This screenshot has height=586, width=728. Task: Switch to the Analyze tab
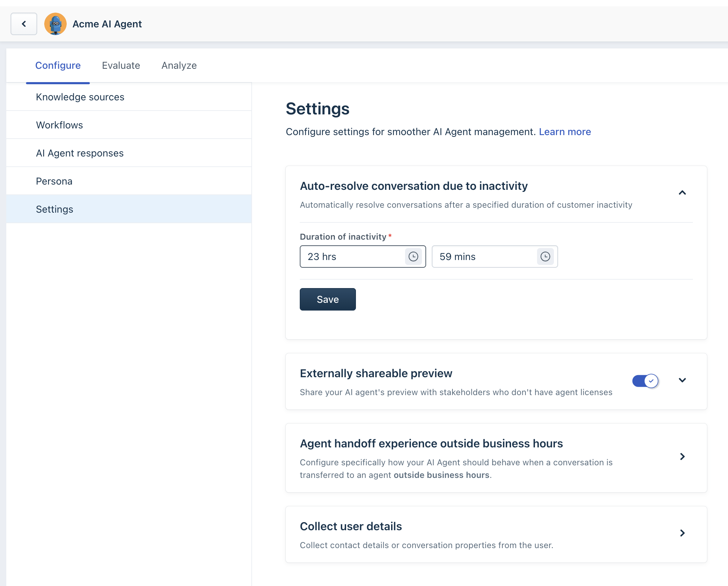[179, 65]
